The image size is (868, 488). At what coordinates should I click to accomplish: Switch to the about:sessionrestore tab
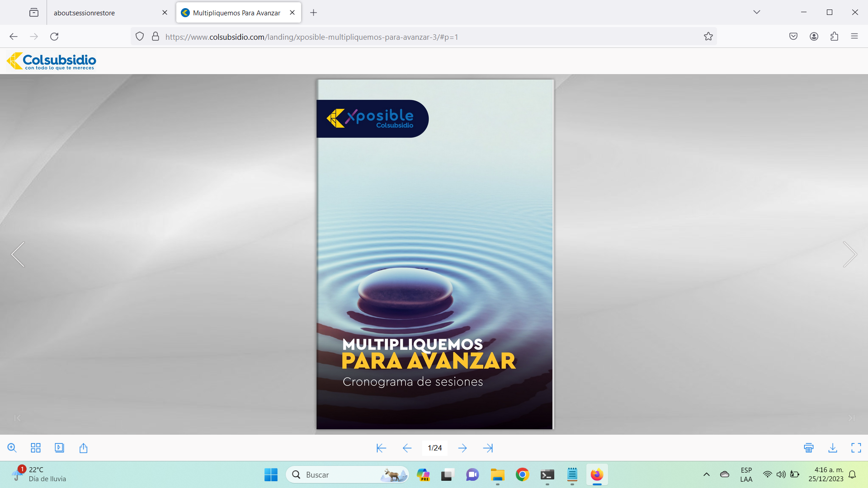click(x=84, y=13)
